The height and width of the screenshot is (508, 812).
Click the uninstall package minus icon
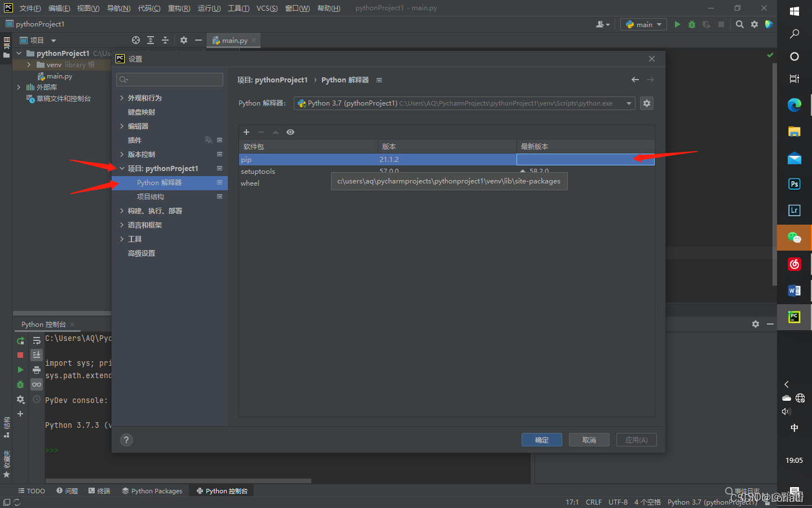click(x=261, y=132)
